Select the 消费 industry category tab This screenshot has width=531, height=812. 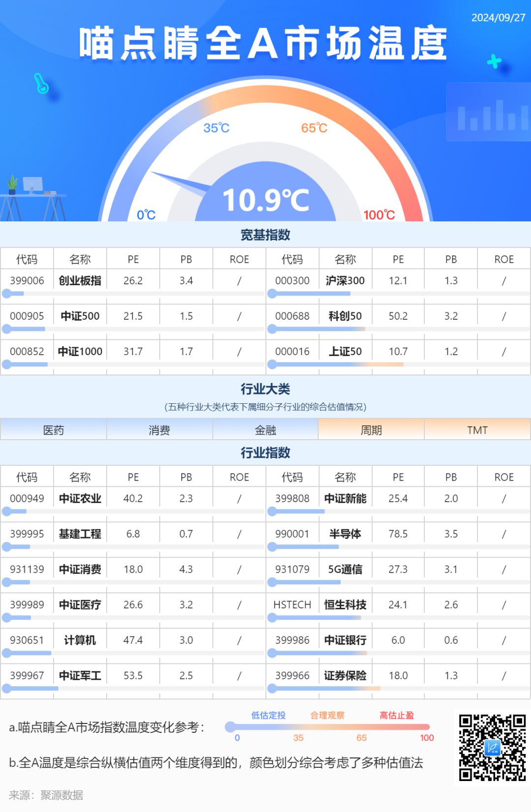click(159, 430)
